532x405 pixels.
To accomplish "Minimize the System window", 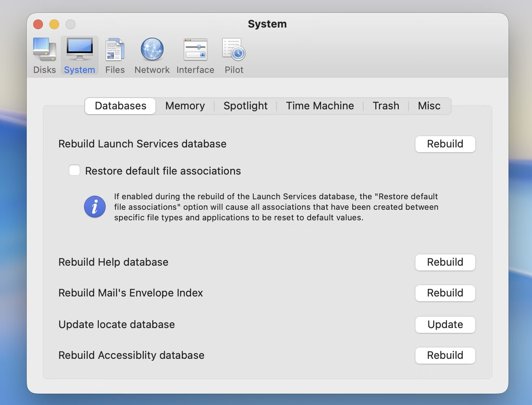I will click(x=54, y=24).
